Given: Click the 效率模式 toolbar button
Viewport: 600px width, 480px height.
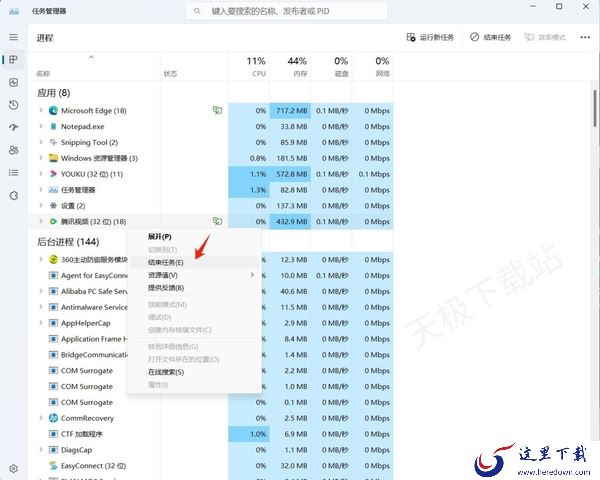Looking at the screenshot, I should point(545,37).
